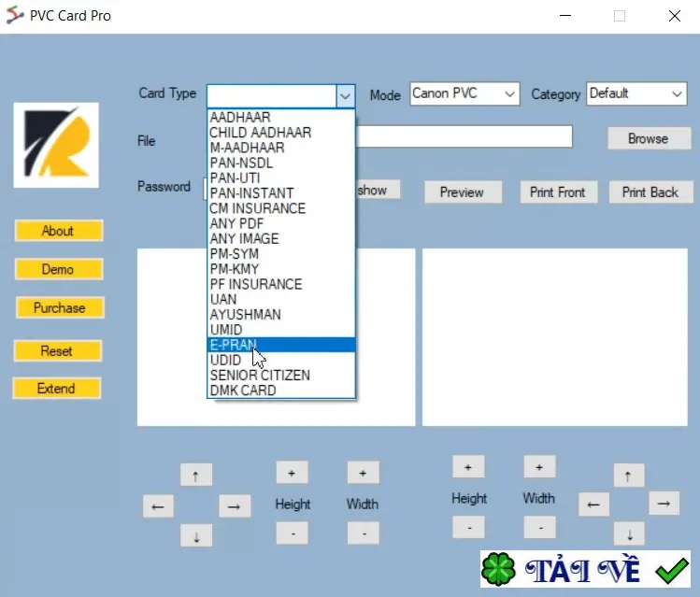
Task: Click the right panel up arrow button
Action: (x=629, y=476)
